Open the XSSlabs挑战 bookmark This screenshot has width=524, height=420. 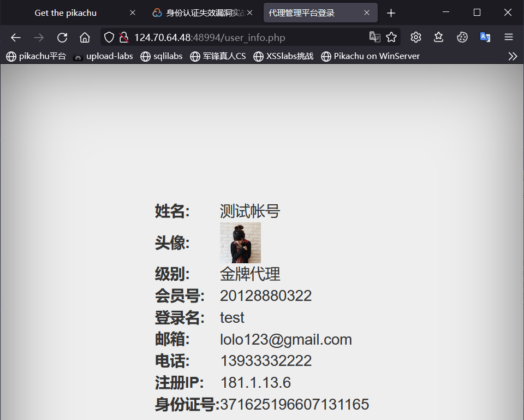click(x=283, y=56)
